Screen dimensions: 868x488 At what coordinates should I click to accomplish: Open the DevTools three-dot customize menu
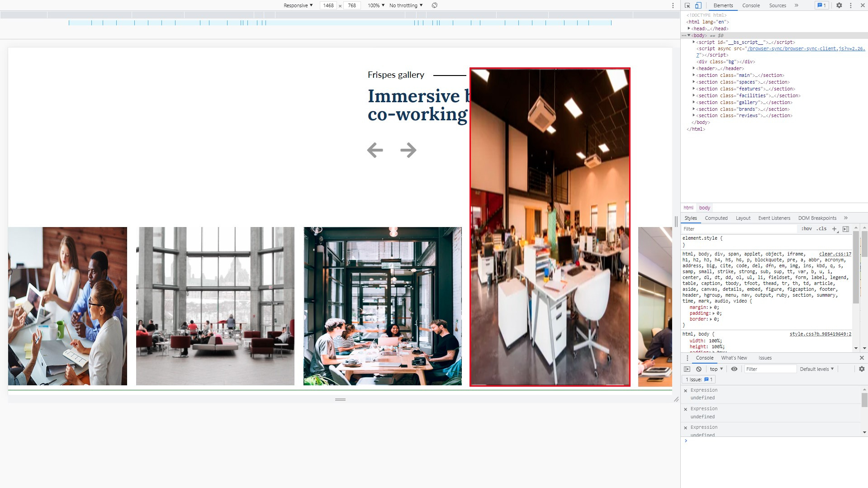pyautogui.click(x=851, y=5)
